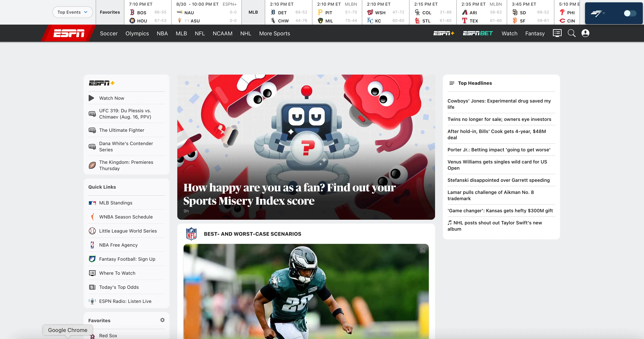The width and height of the screenshot is (644, 339).
Task: Open the search magnifier icon
Action: (572, 33)
